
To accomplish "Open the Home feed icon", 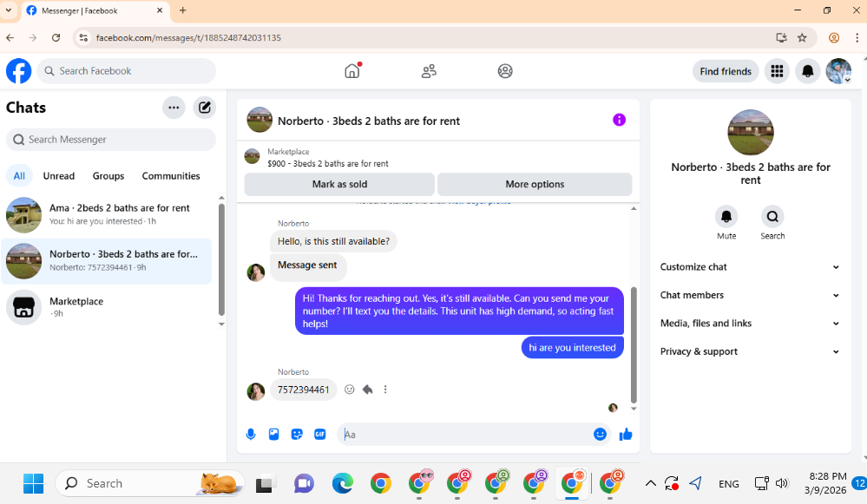I will (352, 71).
